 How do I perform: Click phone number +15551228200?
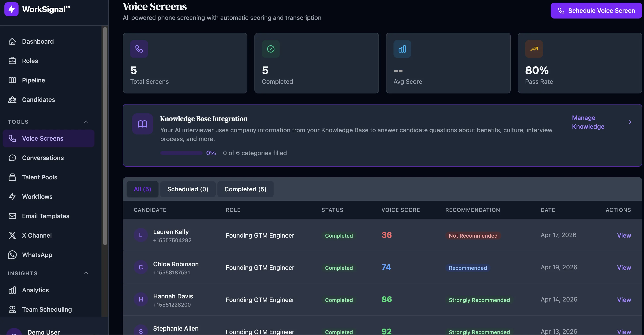(172, 305)
